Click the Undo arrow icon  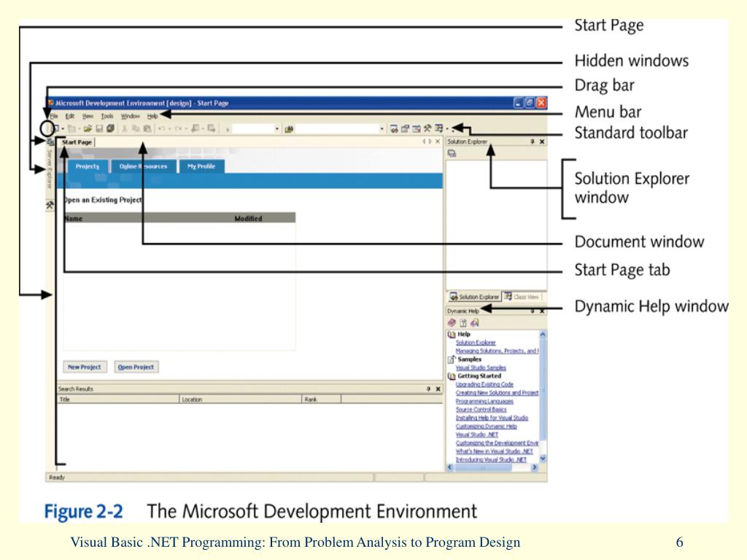point(161,128)
